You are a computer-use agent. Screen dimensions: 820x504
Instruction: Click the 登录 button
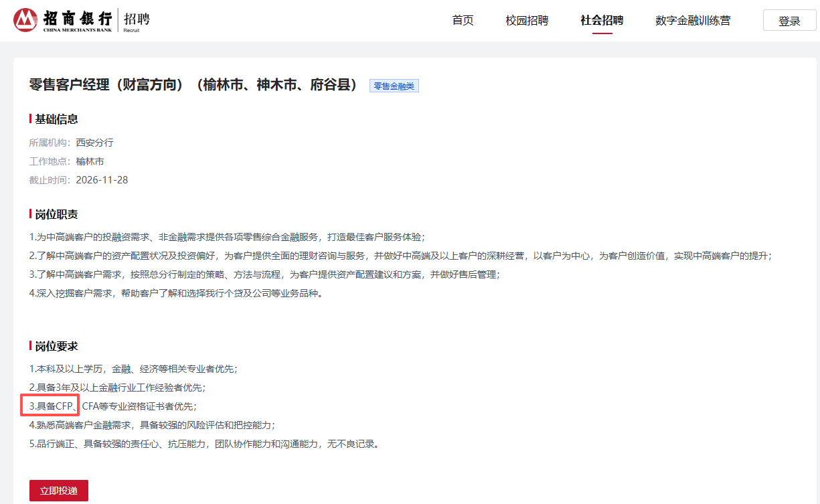point(789,21)
